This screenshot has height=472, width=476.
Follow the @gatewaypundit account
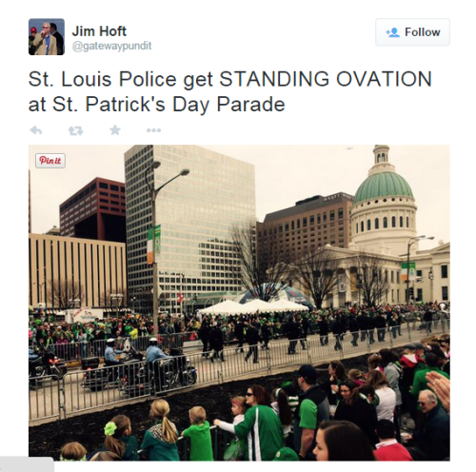(412, 32)
